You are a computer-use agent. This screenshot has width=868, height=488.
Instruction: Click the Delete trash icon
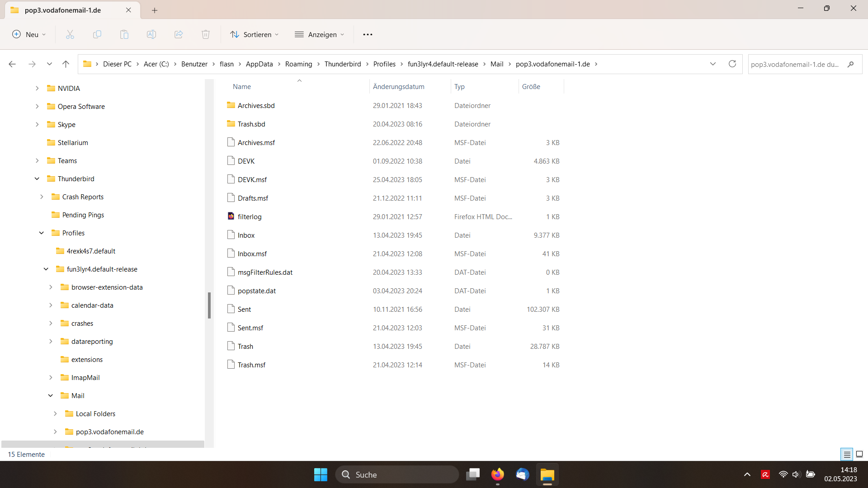click(x=206, y=34)
